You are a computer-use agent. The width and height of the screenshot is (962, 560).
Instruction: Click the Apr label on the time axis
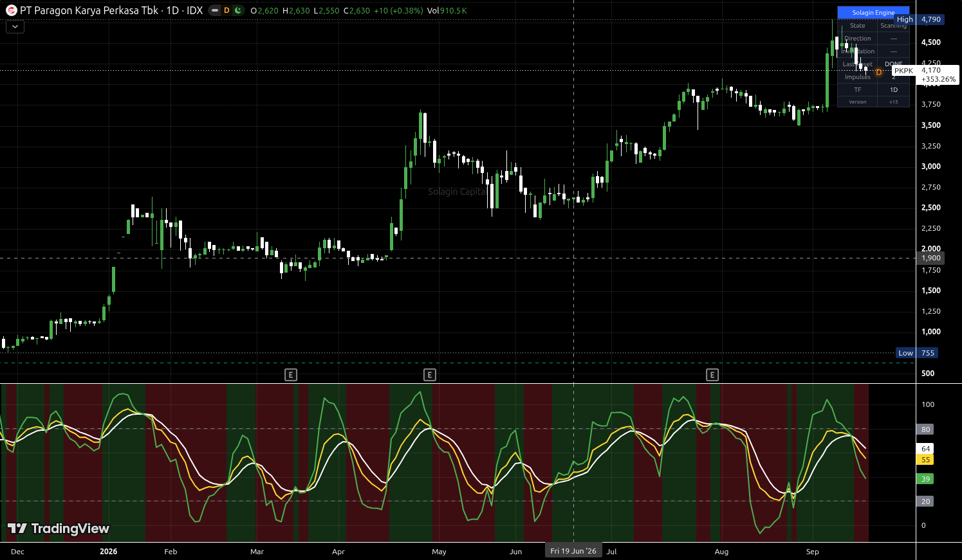pyautogui.click(x=338, y=552)
